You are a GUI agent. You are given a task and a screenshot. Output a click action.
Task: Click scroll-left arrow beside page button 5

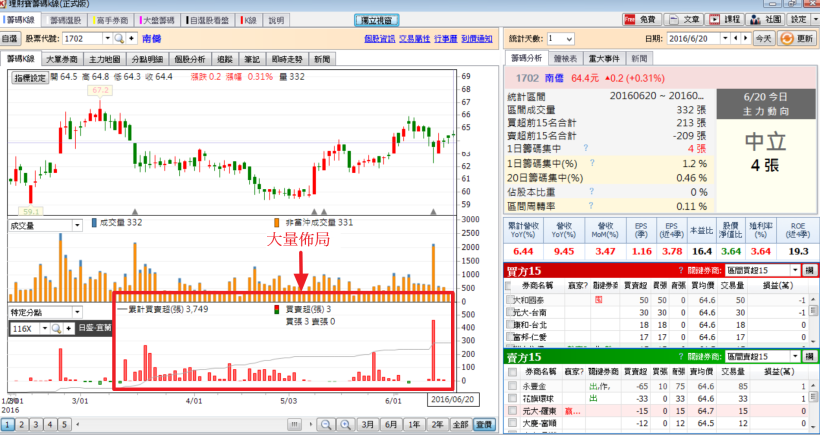coord(78,424)
